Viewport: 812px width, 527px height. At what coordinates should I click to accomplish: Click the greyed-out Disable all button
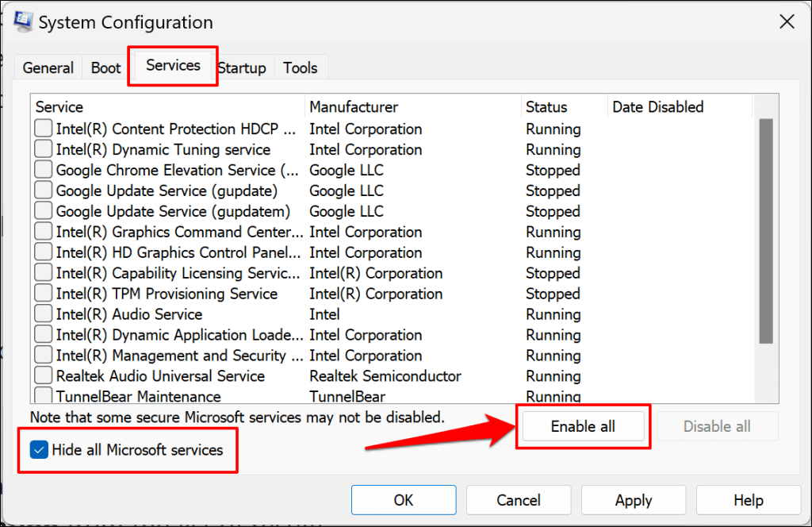click(x=717, y=426)
